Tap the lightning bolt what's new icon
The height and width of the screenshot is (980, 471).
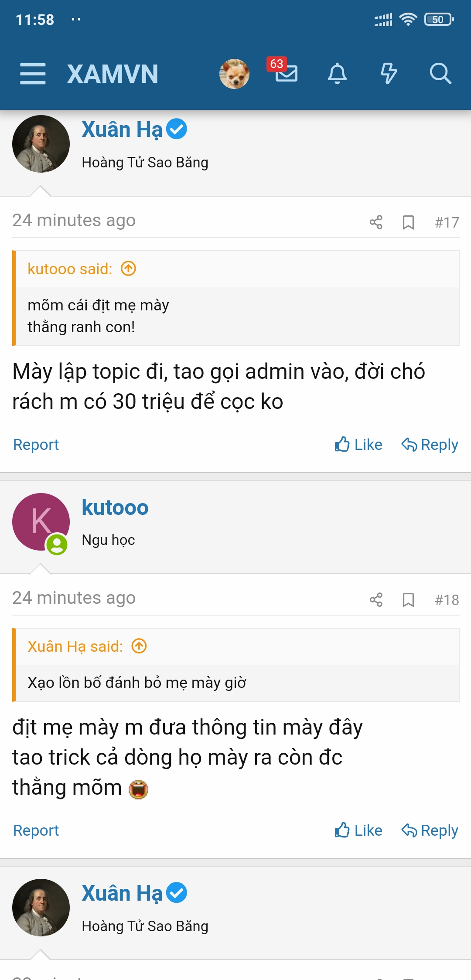point(389,73)
